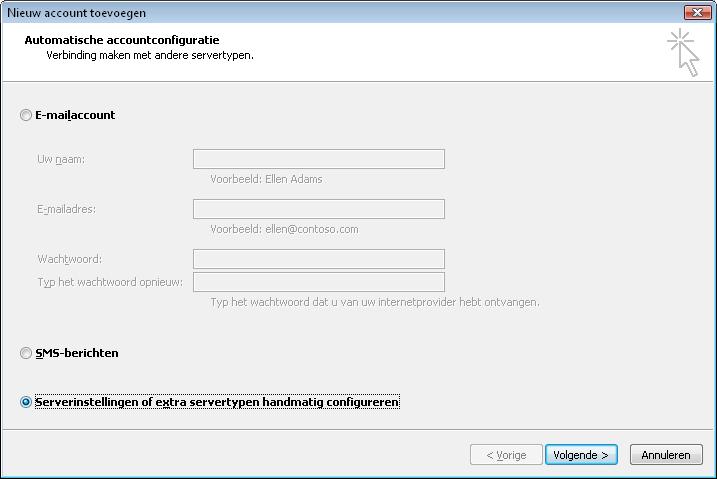Click the text Verbinding maken met andere servertypen
717x479 pixels.
click(150, 55)
